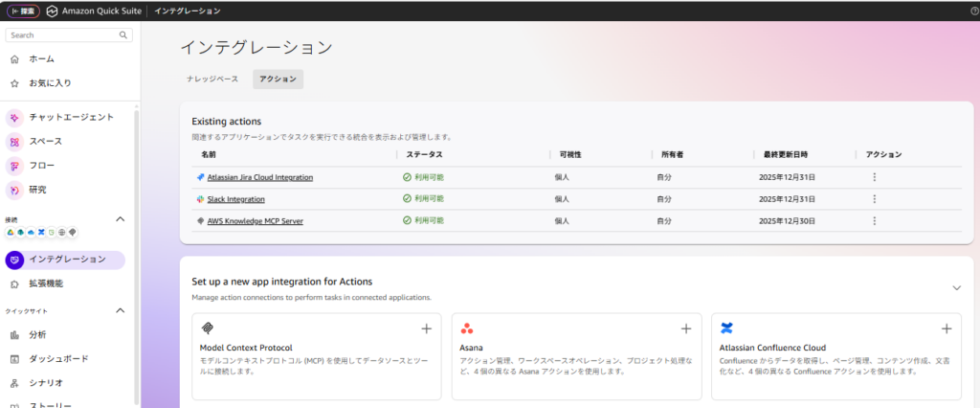Open AWS Knowledge MCP Server link
Viewport: 980px width, 408px height.
(255, 221)
